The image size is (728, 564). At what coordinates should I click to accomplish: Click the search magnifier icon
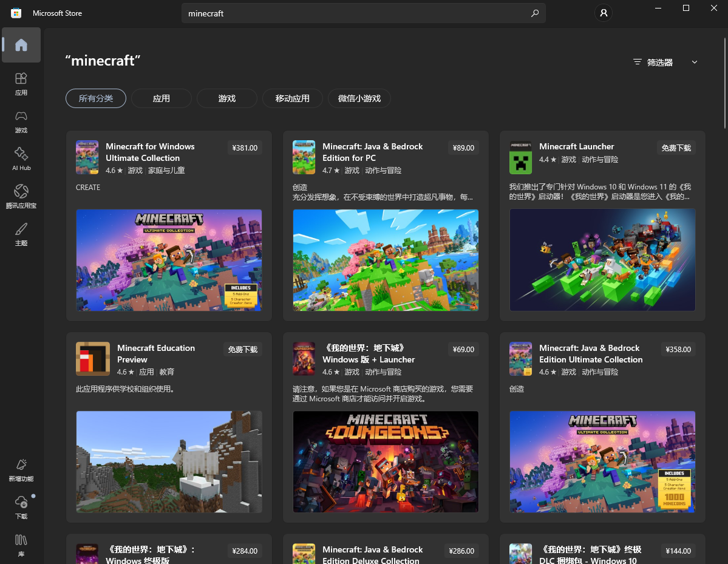(x=535, y=13)
